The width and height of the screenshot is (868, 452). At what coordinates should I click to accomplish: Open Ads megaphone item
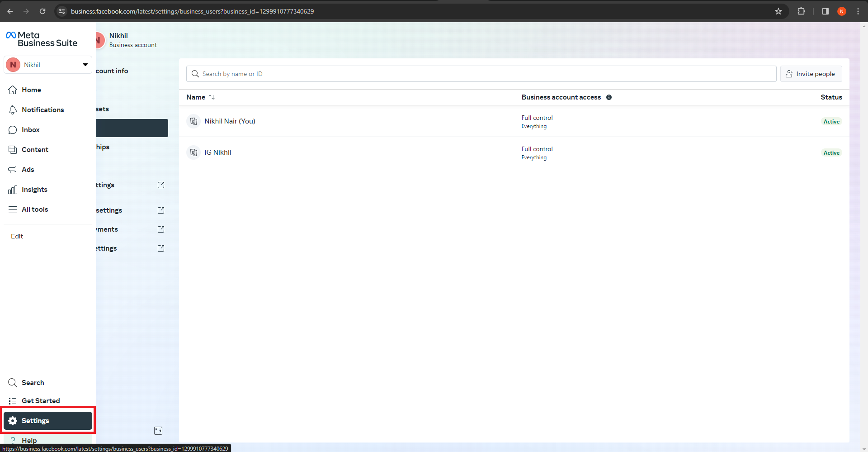pos(48,170)
